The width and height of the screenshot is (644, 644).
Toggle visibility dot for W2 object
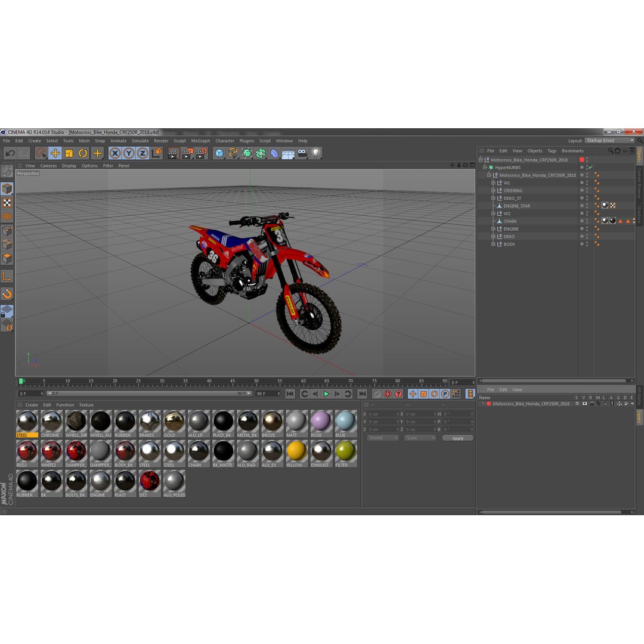(587, 212)
